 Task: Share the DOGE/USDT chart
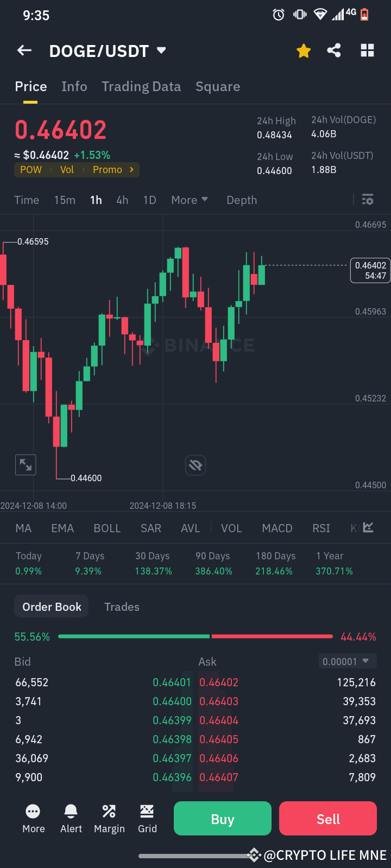[333, 50]
